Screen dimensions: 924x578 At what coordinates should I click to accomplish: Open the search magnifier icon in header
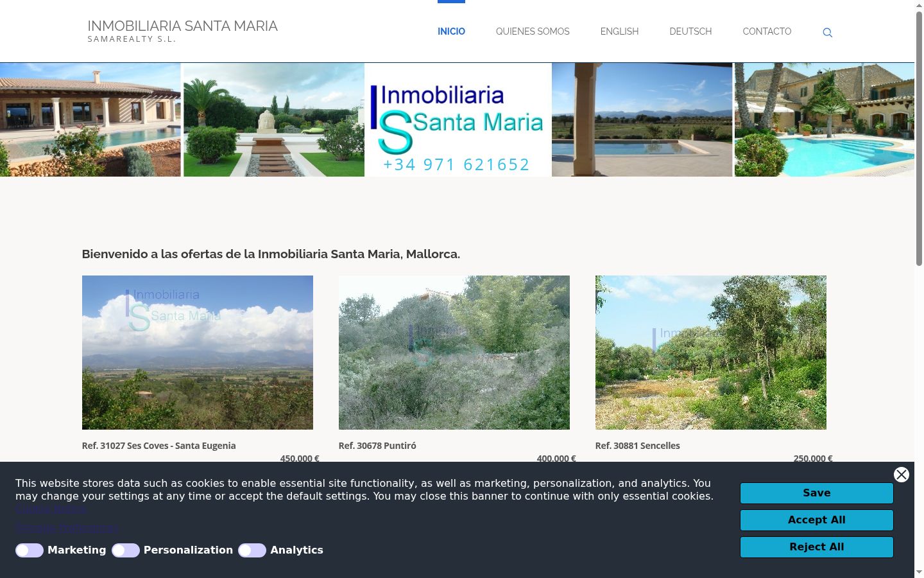coord(827,33)
